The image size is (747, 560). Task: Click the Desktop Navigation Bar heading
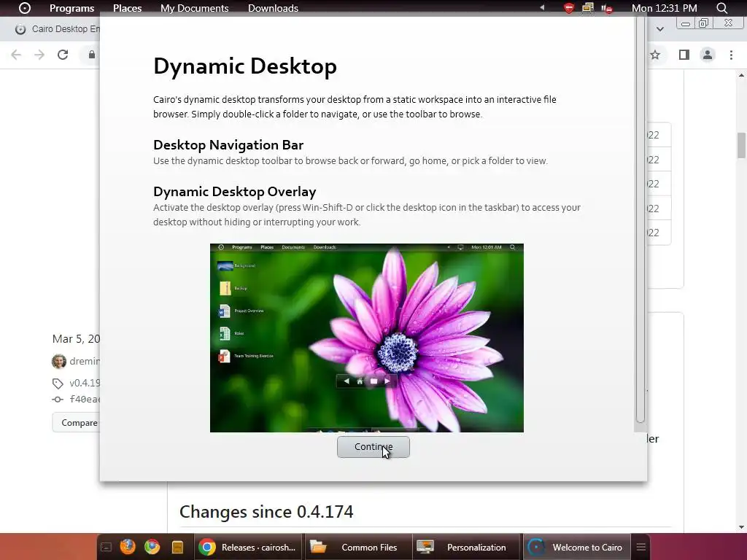228,145
